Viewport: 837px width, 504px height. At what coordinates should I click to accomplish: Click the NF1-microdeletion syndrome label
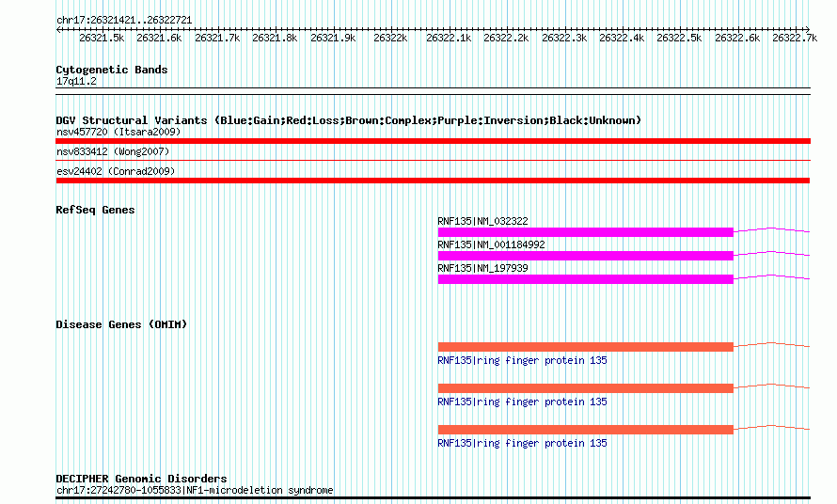pos(195,490)
